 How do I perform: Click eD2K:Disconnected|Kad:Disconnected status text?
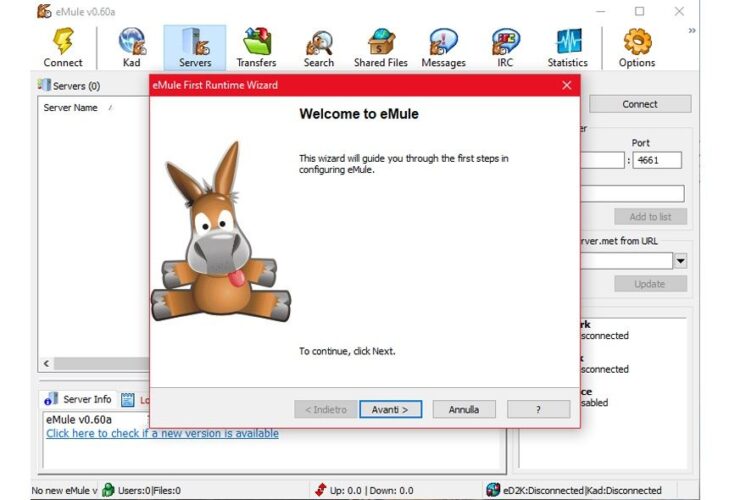point(582,491)
